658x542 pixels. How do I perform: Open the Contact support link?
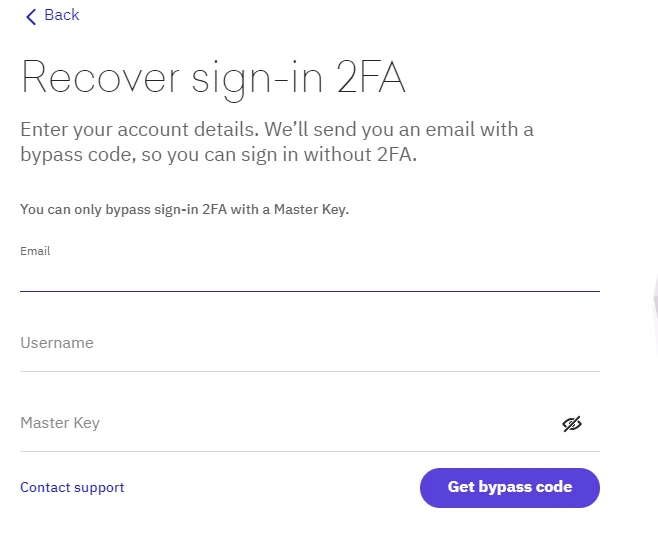(x=72, y=487)
